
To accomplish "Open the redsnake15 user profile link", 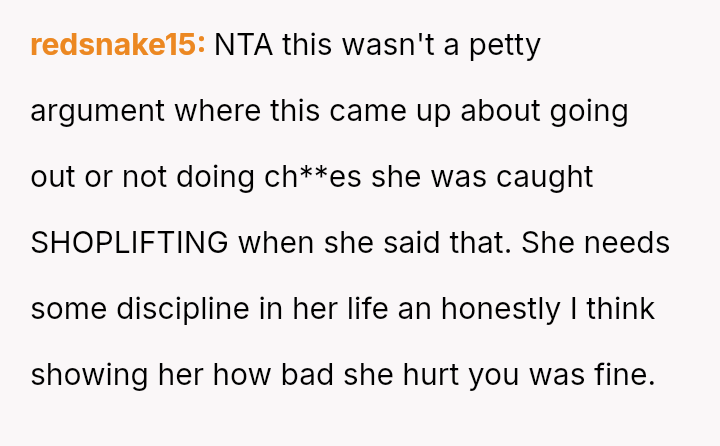I will [x=118, y=45].
